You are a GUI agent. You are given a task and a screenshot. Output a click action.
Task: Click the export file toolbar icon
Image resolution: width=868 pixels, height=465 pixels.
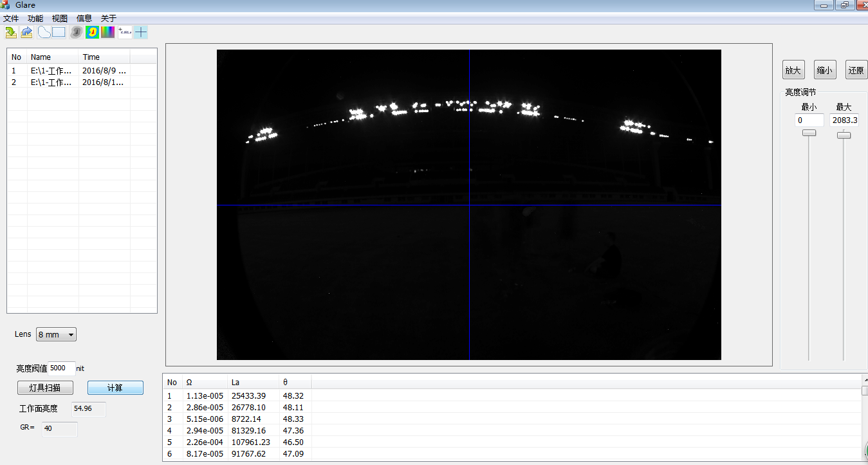click(26, 32)
